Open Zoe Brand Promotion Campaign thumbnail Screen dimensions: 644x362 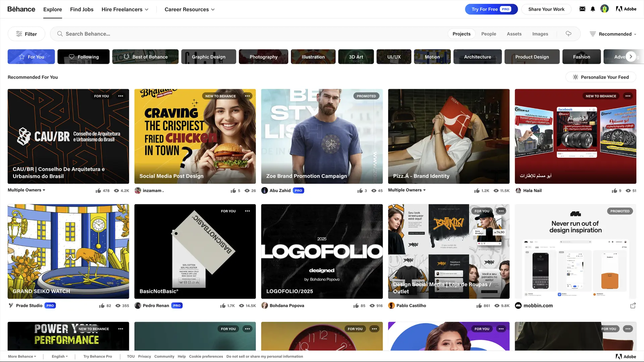tap(322, 136)
